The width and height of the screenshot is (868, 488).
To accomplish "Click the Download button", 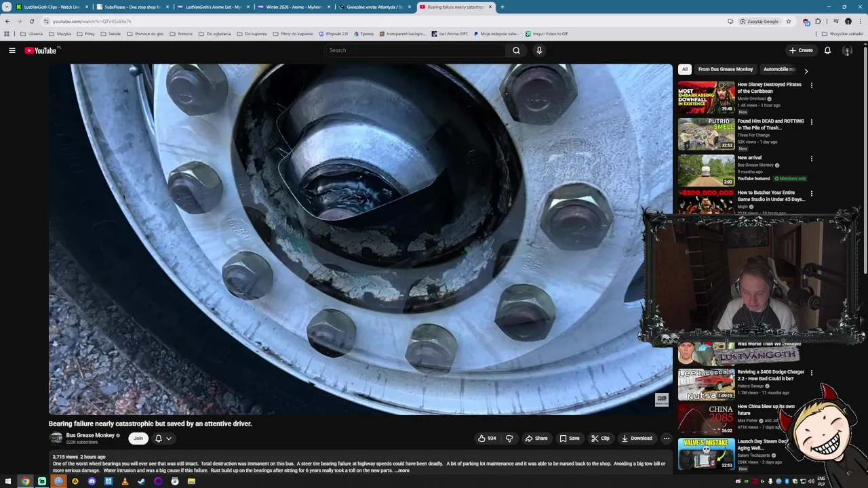I will [x=637, y=439].
